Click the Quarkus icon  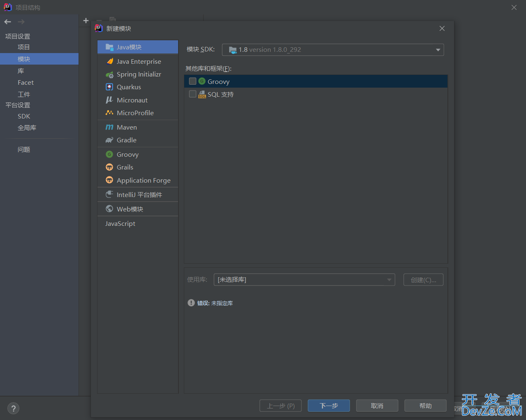tap(109, 87)
